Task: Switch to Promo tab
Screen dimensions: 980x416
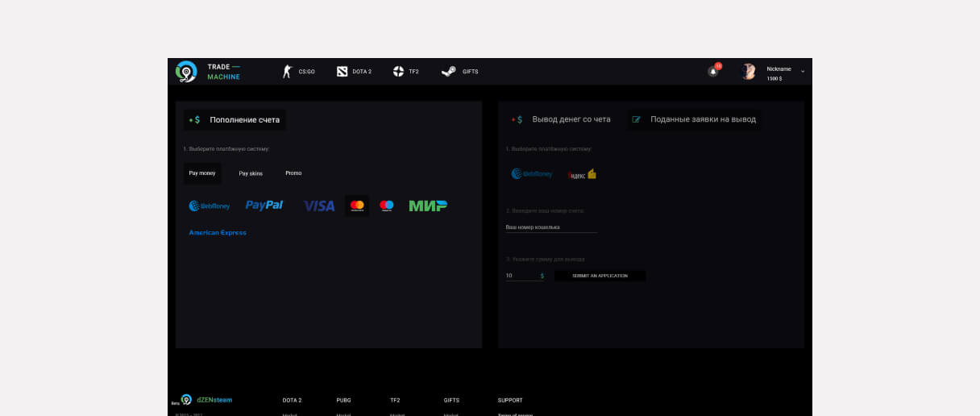Action: click(293, 173)
